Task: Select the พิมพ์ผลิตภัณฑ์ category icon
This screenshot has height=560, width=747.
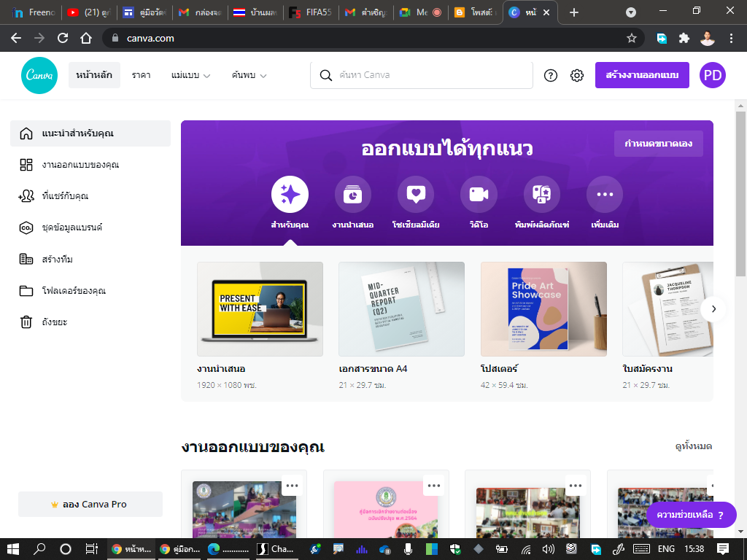Action: click(x=542, y=194)
